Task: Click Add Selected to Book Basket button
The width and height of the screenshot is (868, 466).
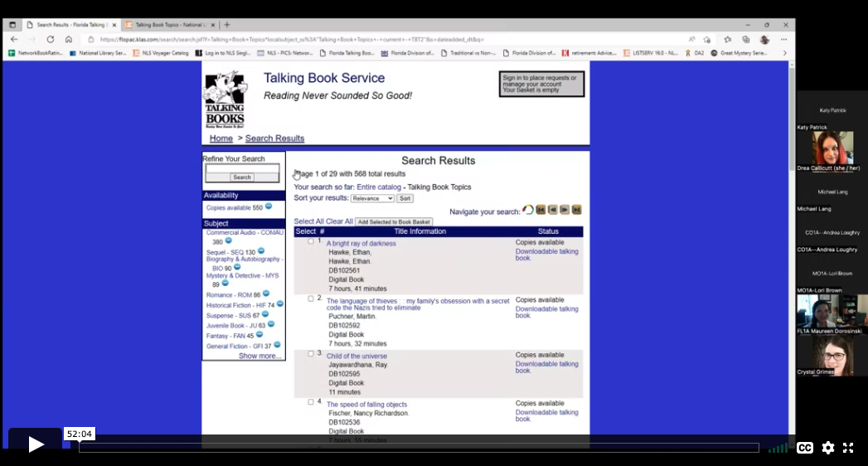Action: pos(394,222)
